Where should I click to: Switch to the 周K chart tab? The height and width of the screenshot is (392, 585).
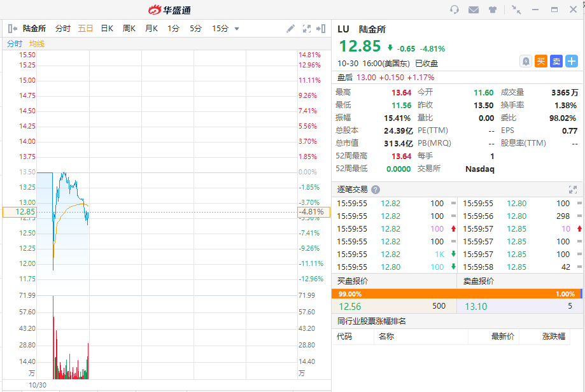(129, 29)
